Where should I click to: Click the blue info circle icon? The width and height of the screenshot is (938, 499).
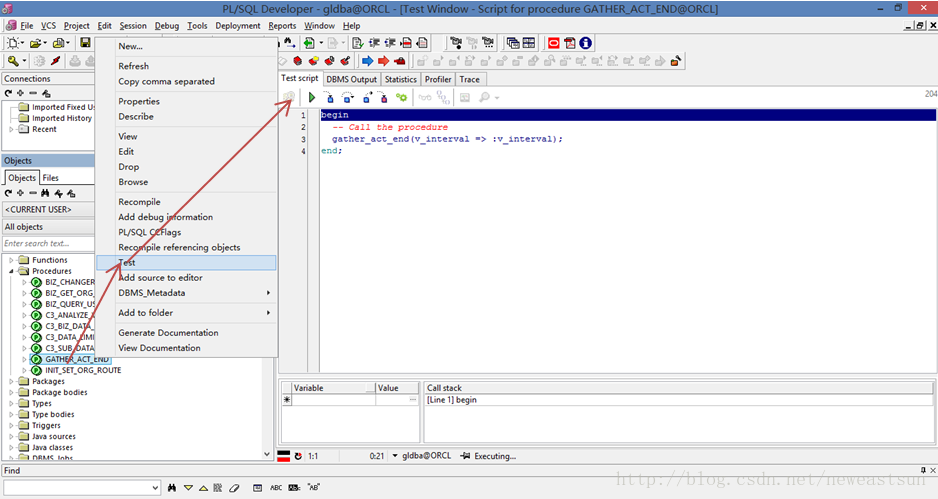[x=586, y=43]
